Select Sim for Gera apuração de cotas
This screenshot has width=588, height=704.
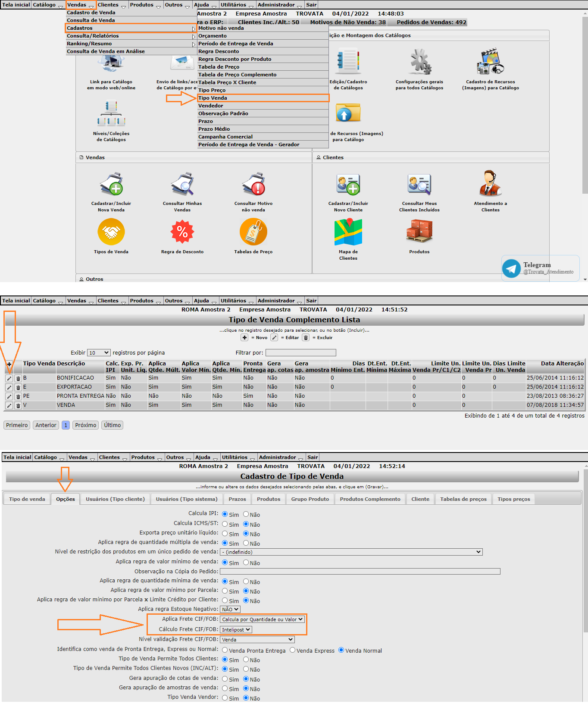(x=225, y=679)
